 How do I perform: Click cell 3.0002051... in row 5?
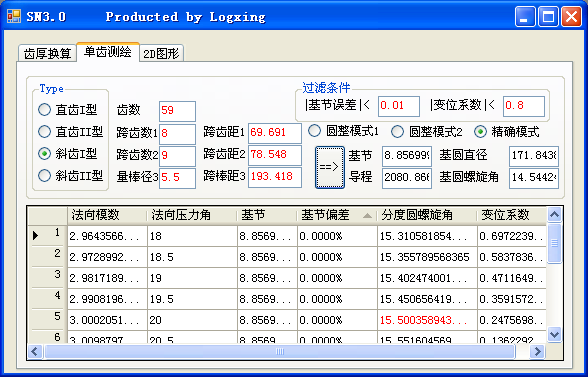tap(107, 320)
